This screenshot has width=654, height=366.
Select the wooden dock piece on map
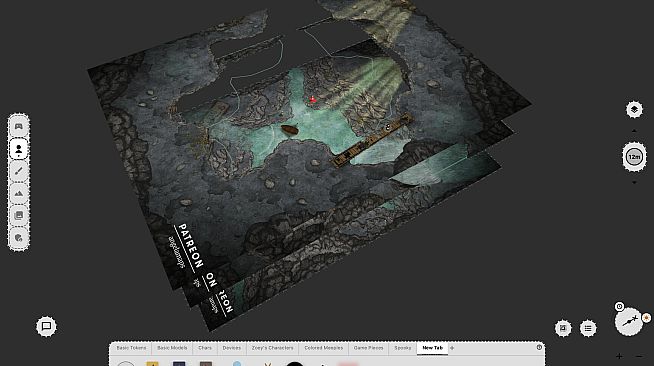(x=372, y=140)
